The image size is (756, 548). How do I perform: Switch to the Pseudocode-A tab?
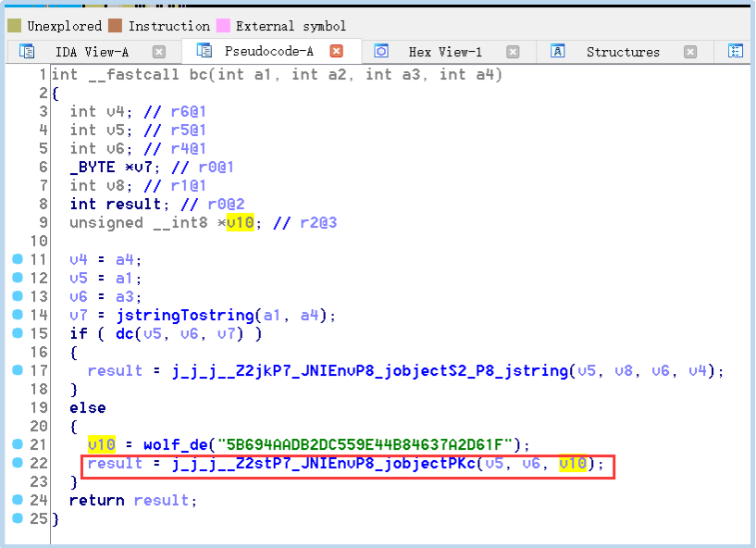coord(269,51)
